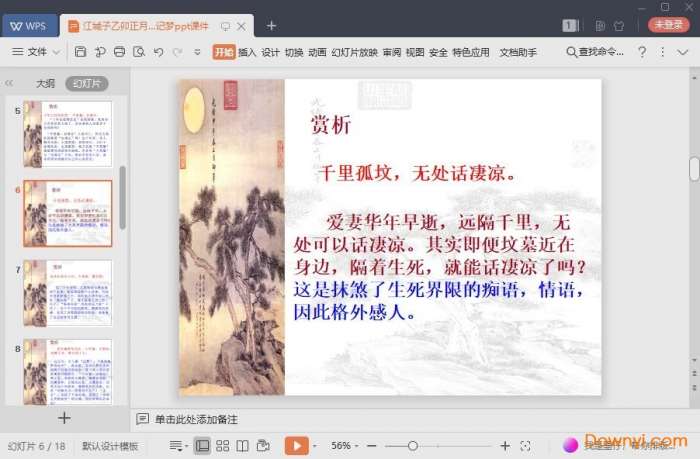700x459 pixels.
Task: Zoom out with minus button
Action: point(371,446)
